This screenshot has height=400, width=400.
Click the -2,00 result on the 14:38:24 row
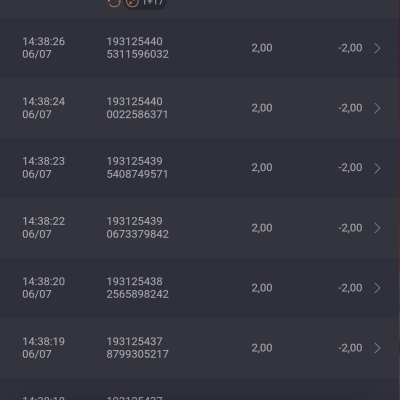click(350, 108)
